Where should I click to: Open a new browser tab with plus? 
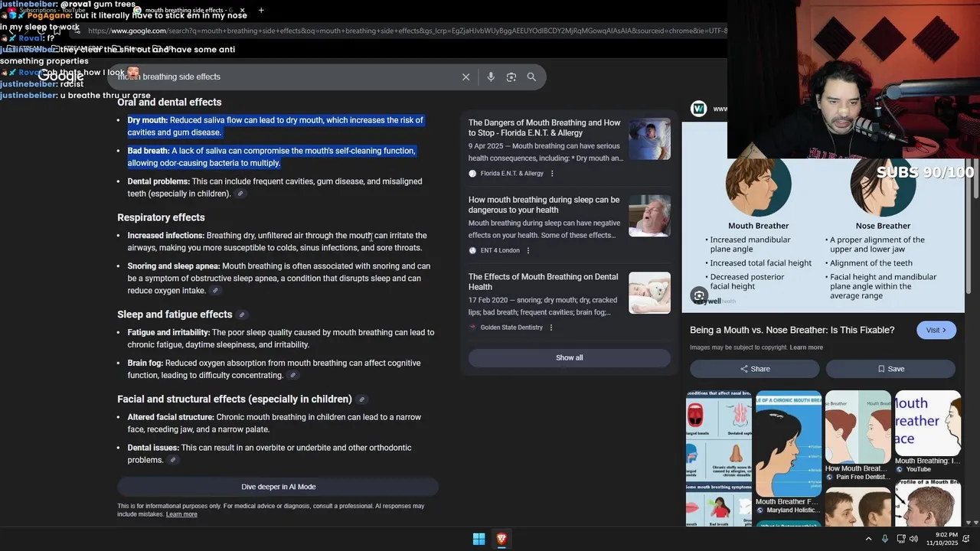point(261,10)
